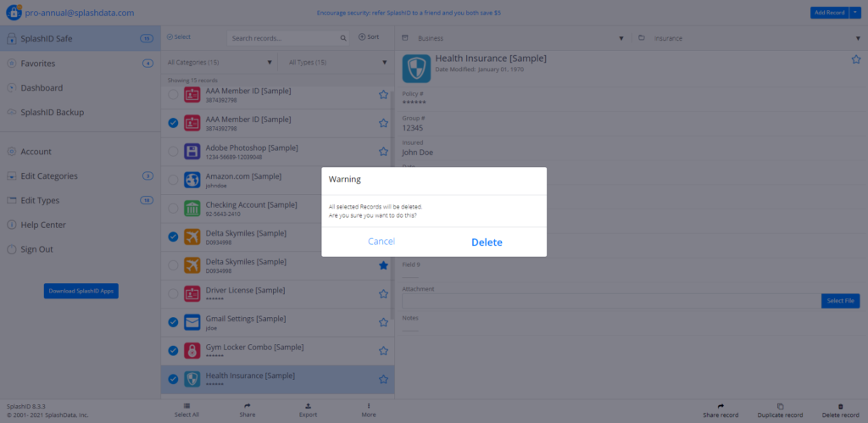Tick the Checking Account record checkbox
The height and width of the screenshot is (423, 868).
pos(173,209)
